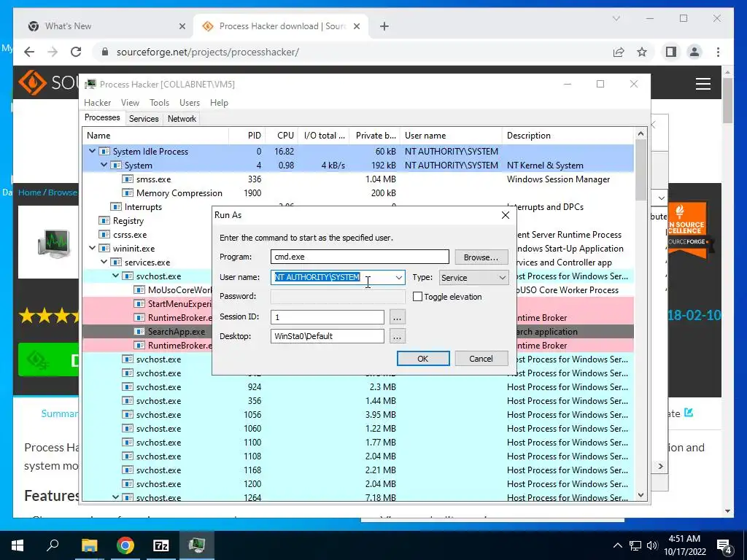
Task: Open the Users menu
Action: (190, 103)
